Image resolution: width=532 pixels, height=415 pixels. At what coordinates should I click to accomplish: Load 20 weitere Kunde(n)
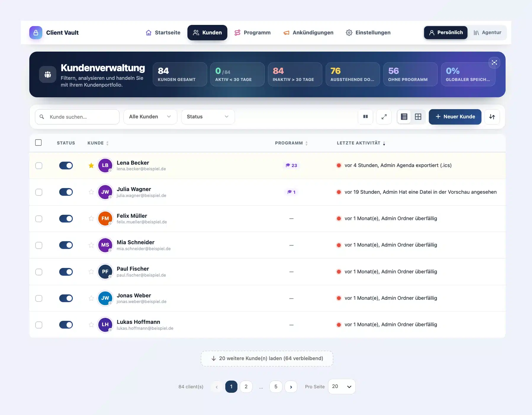[267, 358]
